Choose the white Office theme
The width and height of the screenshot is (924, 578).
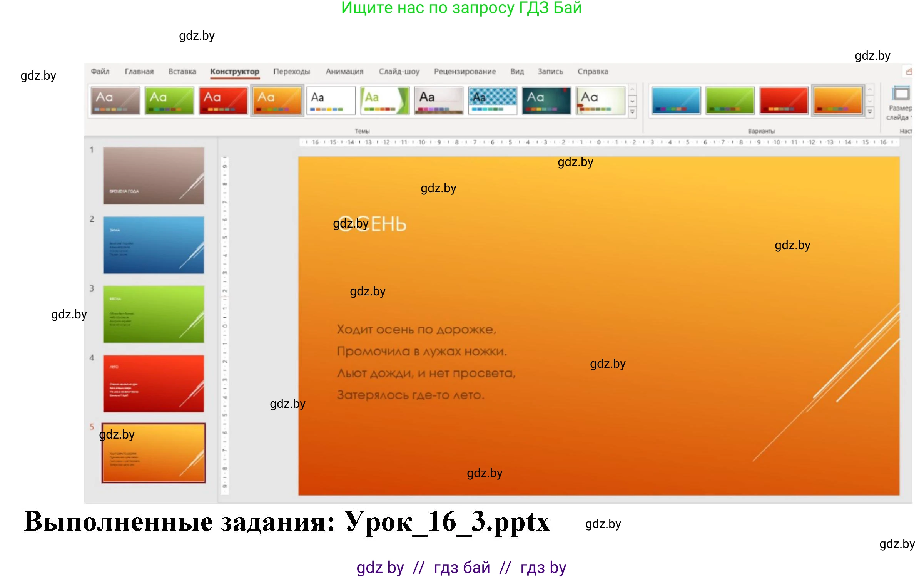click(x=331, y=100)
